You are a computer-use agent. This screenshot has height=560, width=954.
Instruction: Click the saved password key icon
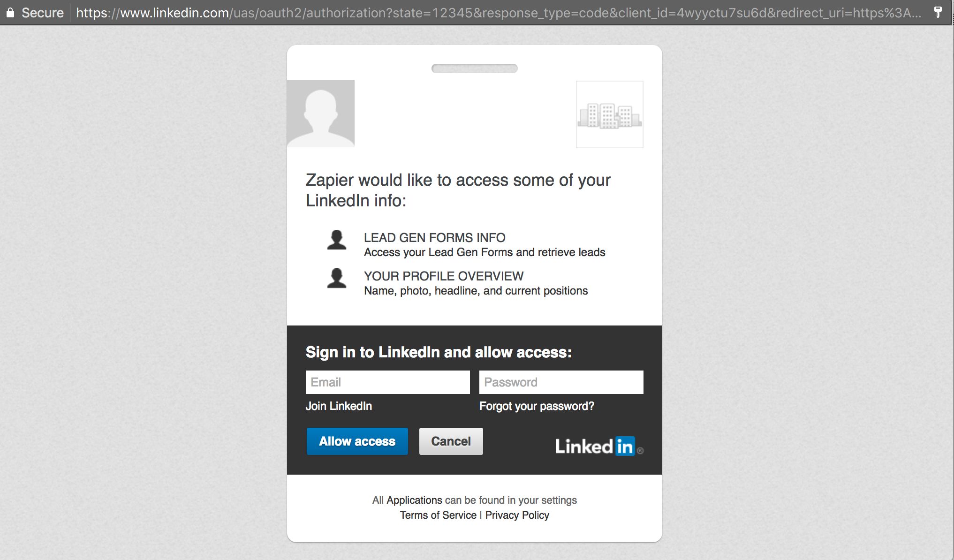(938, 12)
